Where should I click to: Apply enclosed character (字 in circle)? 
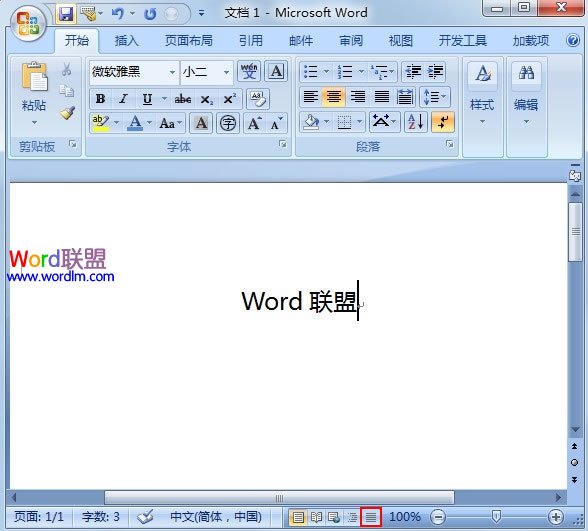(x=228, y=123)
